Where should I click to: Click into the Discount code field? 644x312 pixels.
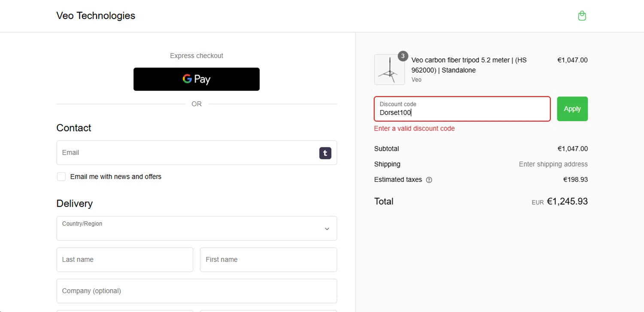click(462, 109)
